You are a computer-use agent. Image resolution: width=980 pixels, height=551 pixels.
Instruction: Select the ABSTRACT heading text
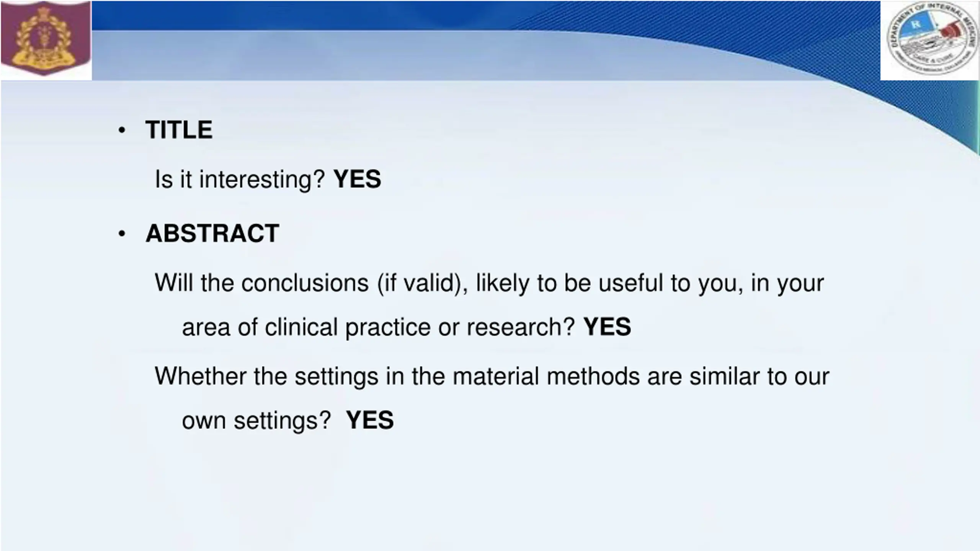click(x=212, y=233)
